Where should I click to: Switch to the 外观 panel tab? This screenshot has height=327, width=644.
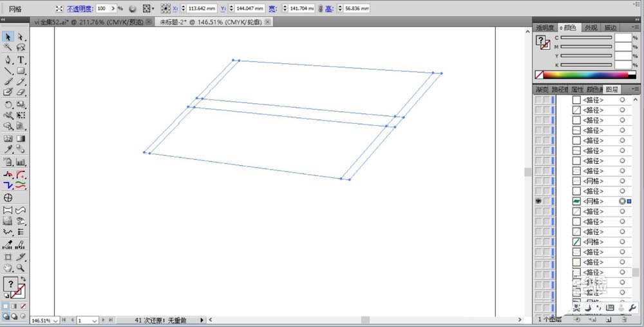[591, 28]
